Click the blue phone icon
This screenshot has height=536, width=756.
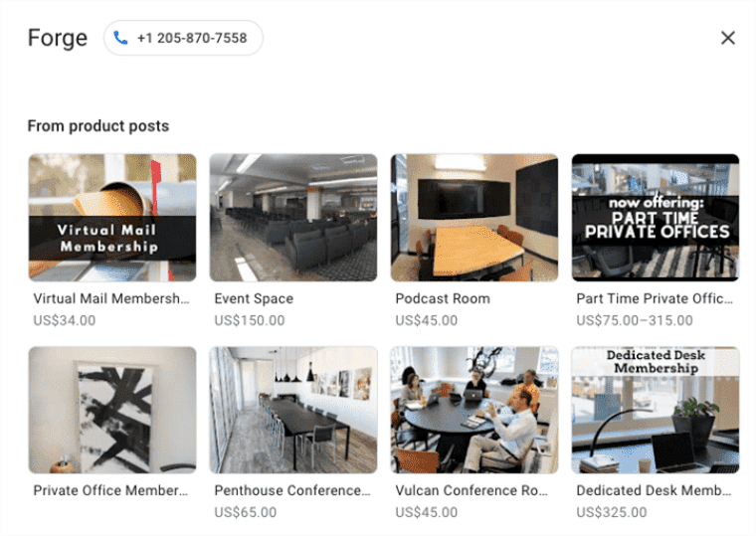click(120, 38)
